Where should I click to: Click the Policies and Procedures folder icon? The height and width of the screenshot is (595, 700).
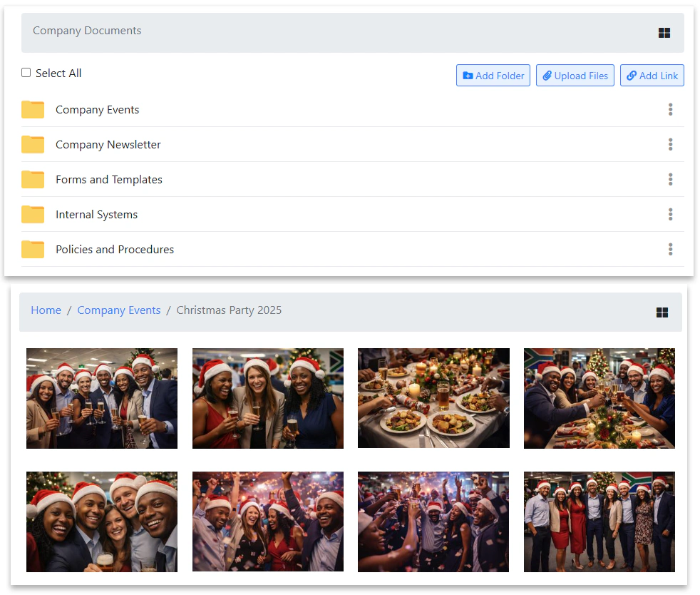pyautogui.click(x=33, y=250)
